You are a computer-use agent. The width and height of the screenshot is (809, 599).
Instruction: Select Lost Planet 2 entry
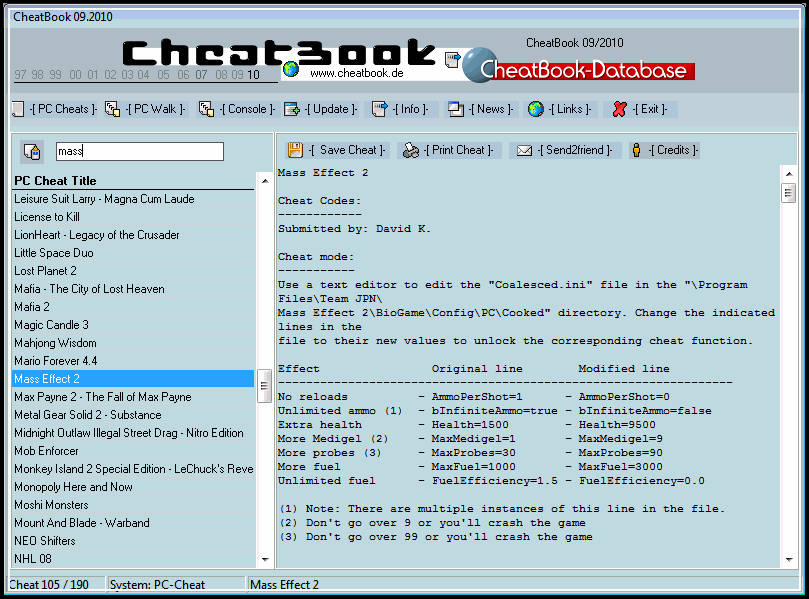click(x=133, y=271)
